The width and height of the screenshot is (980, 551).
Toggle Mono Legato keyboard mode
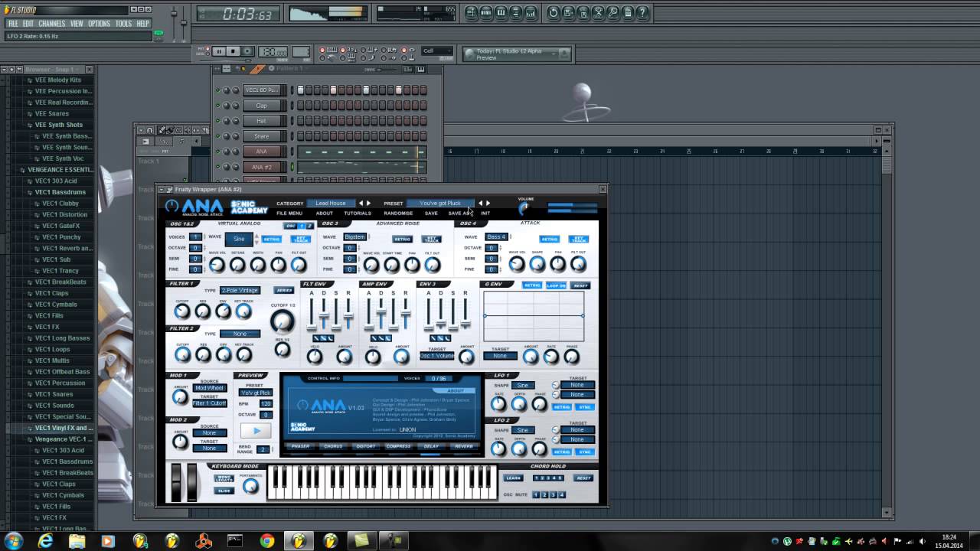coord(224,479)
